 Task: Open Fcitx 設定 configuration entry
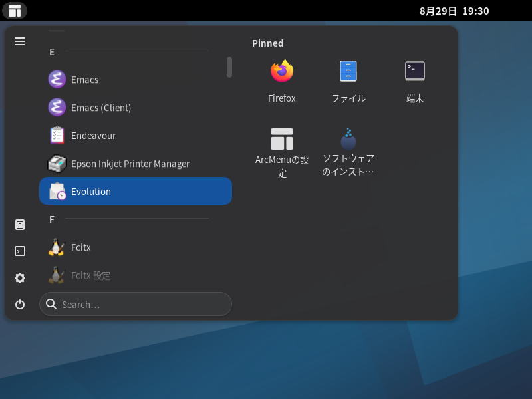pos(136,275)
